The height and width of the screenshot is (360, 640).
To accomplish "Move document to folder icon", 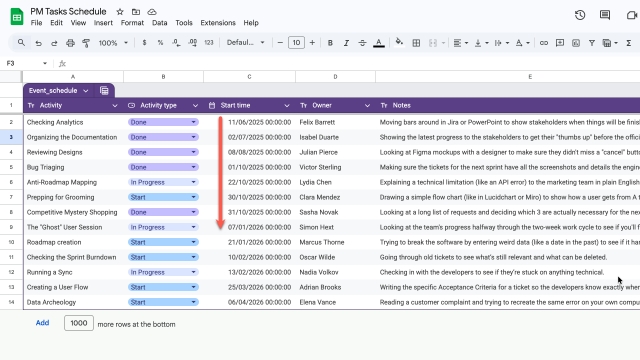I will pyautogui.click(x=136, y=12).
